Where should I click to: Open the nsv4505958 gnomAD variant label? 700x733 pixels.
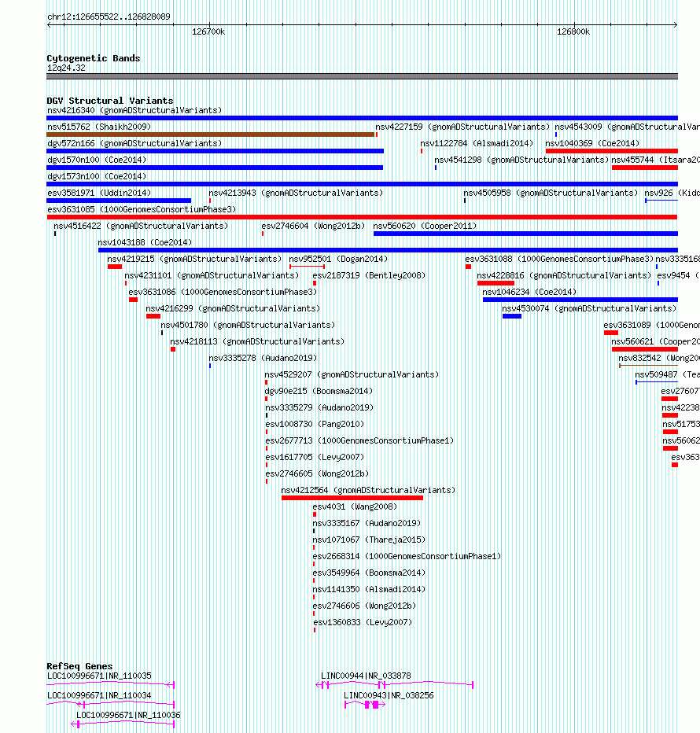click(551, 193)
